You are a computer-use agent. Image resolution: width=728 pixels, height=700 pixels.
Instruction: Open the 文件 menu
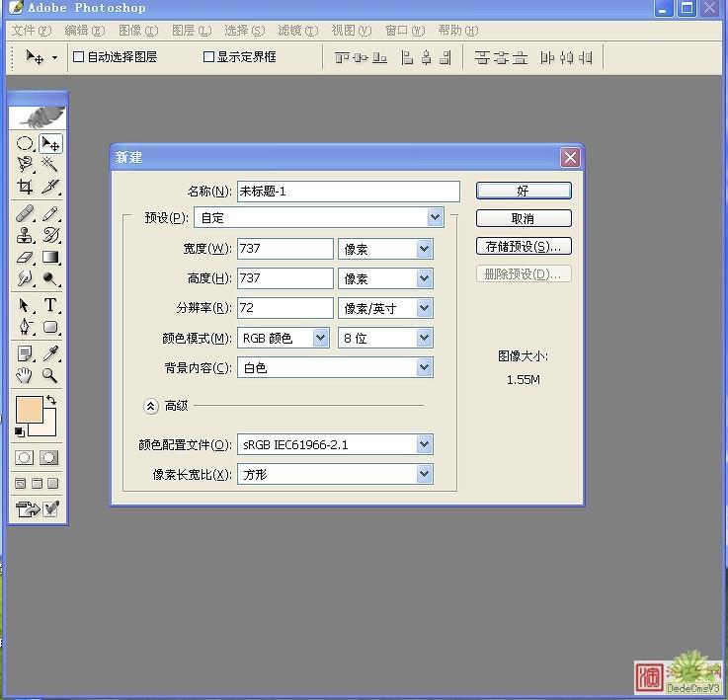pyautogui.click(x=31, y=31)
